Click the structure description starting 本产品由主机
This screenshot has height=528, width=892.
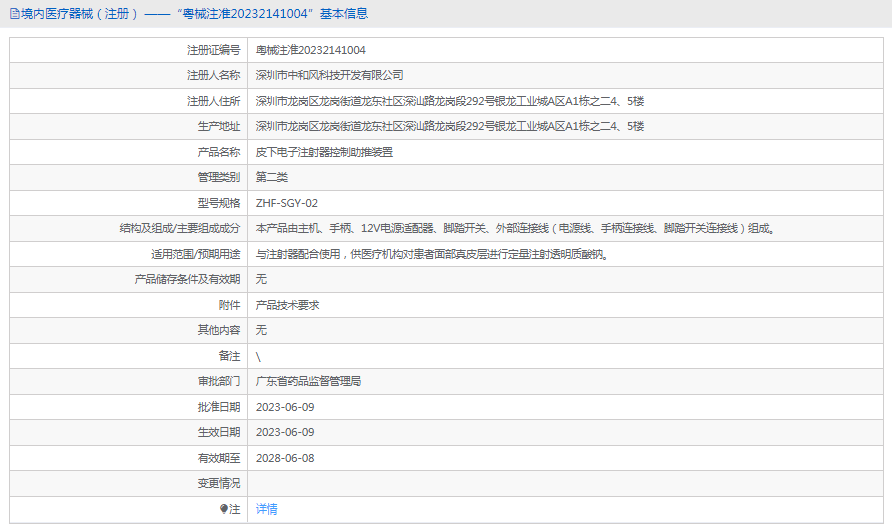click(x=515, y=228)
